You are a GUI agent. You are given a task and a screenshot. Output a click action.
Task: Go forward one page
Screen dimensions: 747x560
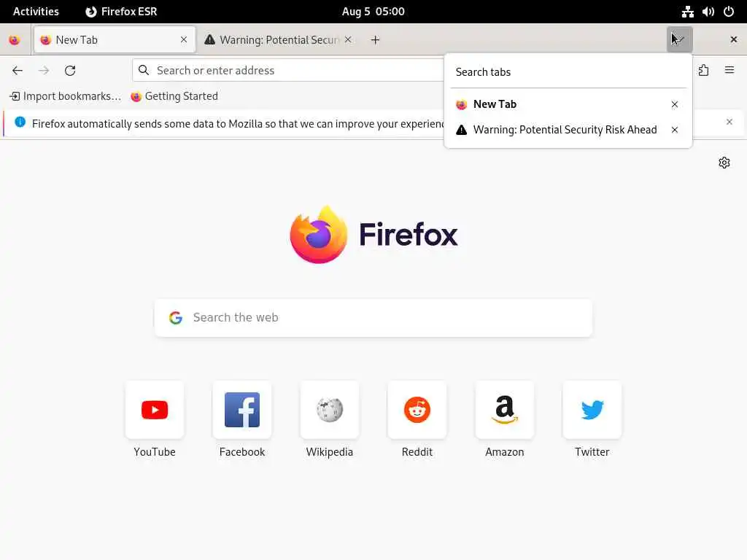pos(44,71)
